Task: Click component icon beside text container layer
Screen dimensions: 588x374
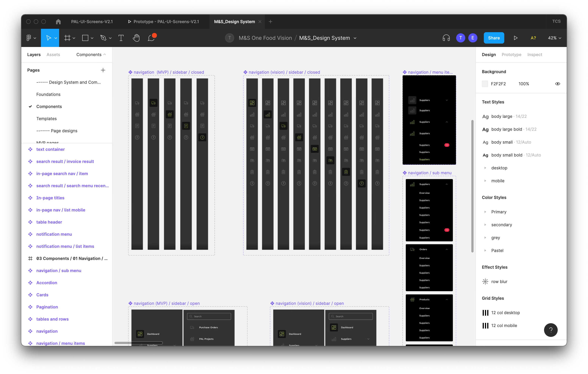Action: click(30, 149)
